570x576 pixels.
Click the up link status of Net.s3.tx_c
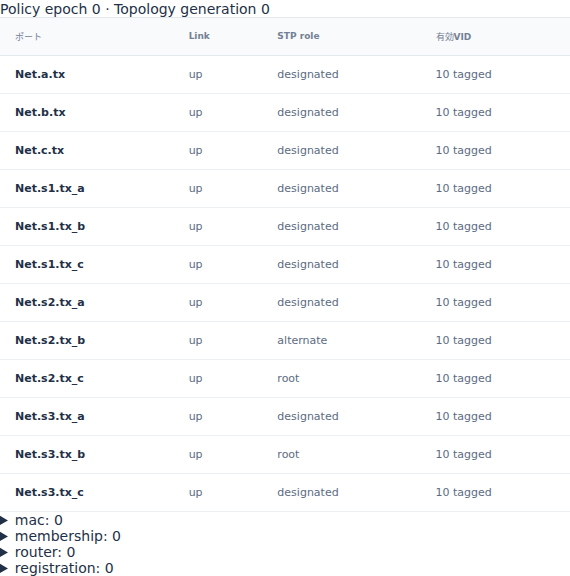point(195,493)
